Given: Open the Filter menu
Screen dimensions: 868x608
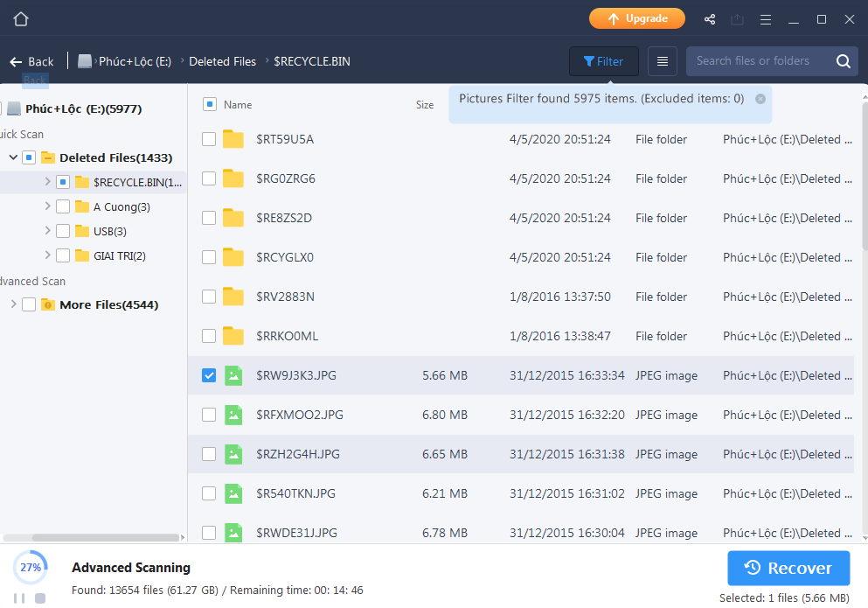Looking at the screenshot, I should tap(603, 61).
